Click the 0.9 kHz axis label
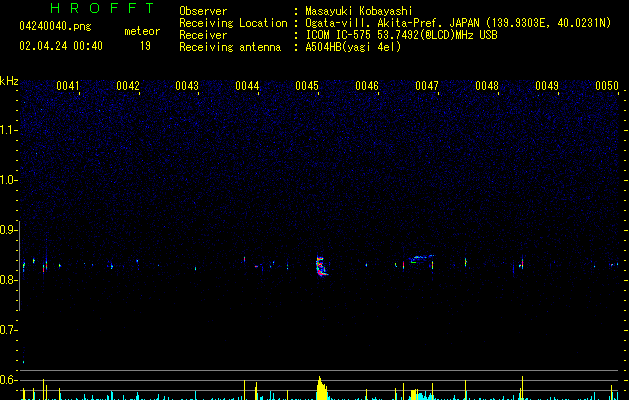The width and height of the screenshot is (629, 400). click(x=8, y=230)
